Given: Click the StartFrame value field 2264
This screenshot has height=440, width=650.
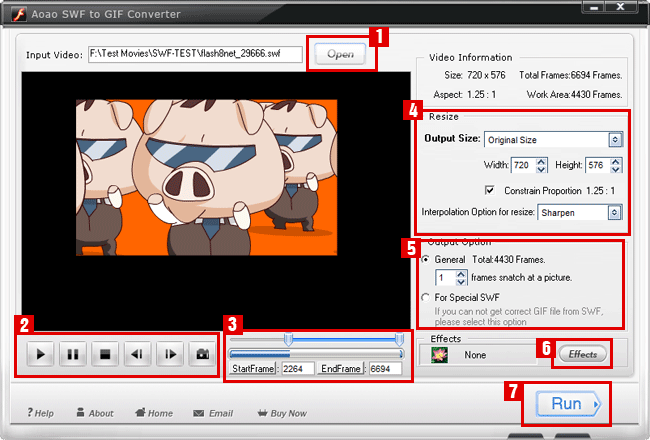Looking at the screenshot, I should (298, 369).
